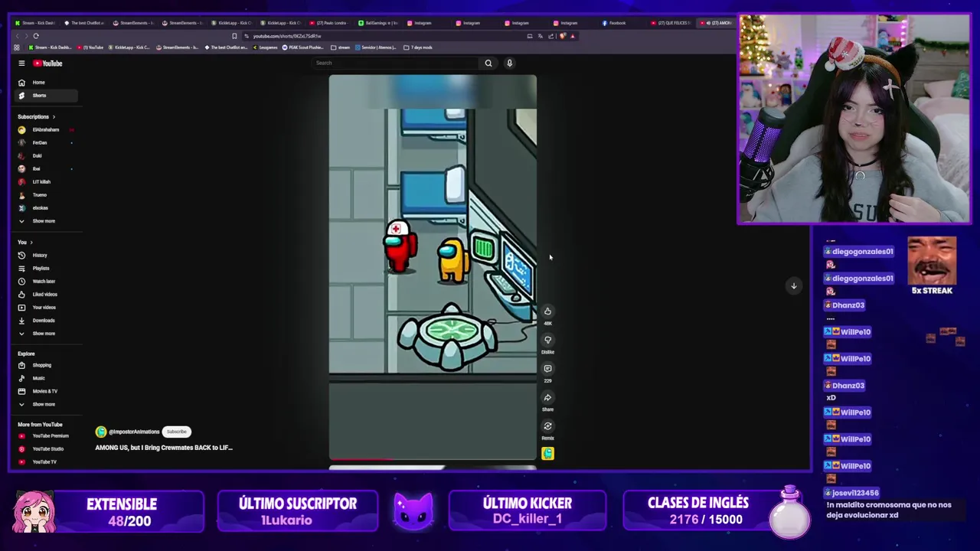
Task: Pause the Among Us short video
Action: (x=433, y=268)
